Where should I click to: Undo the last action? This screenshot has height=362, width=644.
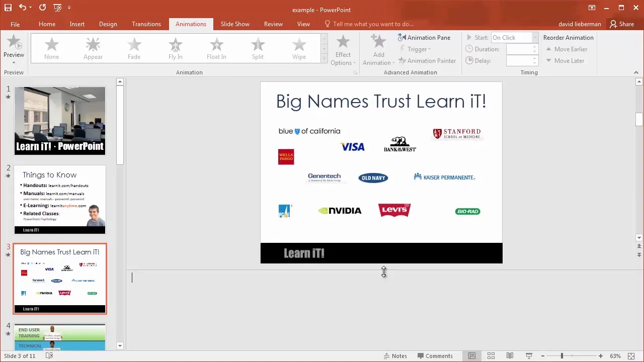coord(22,8)
